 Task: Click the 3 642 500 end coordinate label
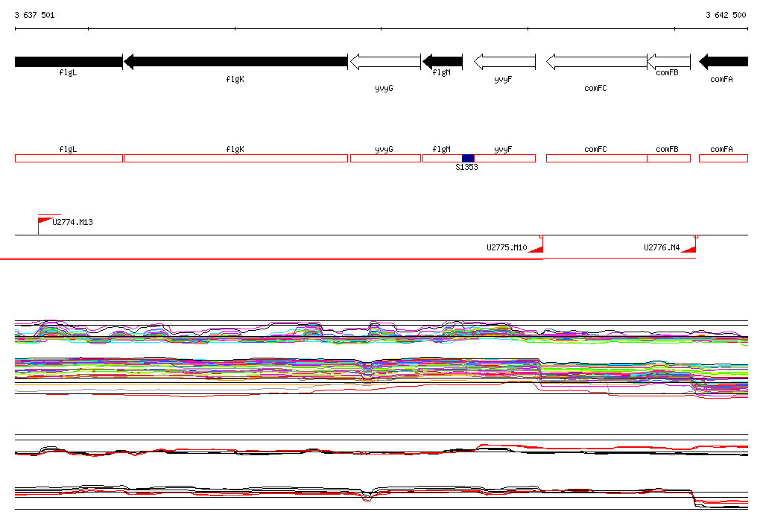click(726, 15)
